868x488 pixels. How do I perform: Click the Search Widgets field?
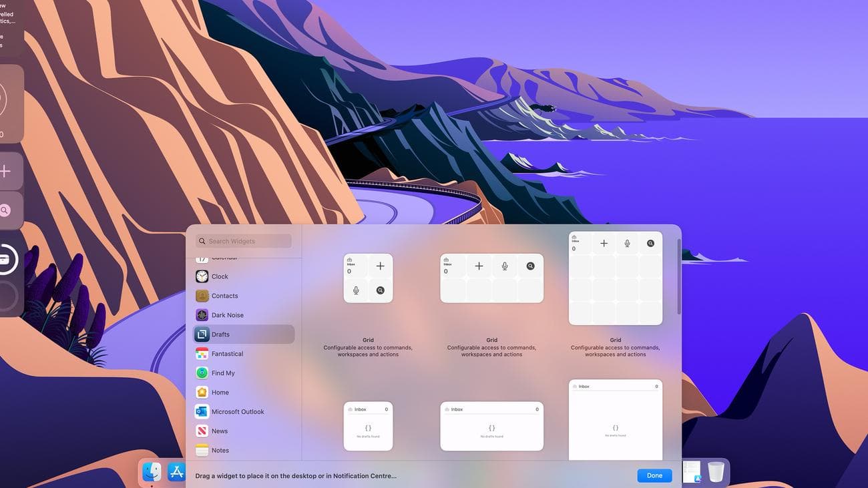click(245, 241)
